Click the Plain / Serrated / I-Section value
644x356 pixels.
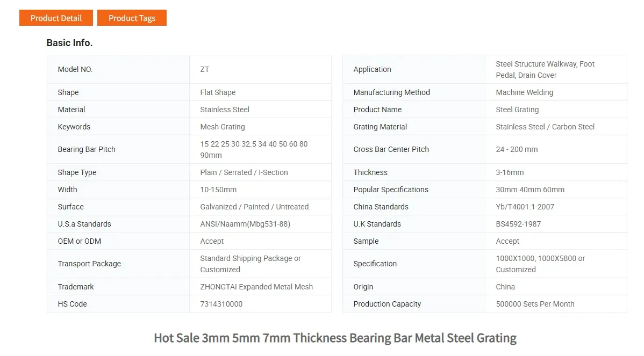tap(244, 172)
